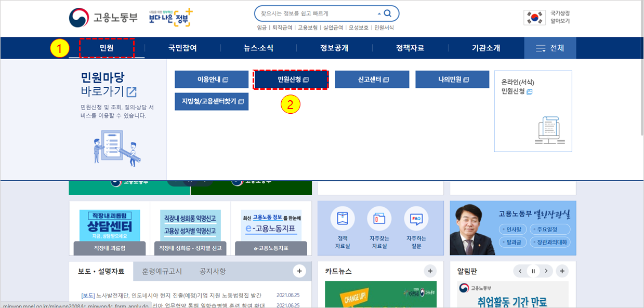Click the 모성보호 quick search link

[x=359, y=28]
